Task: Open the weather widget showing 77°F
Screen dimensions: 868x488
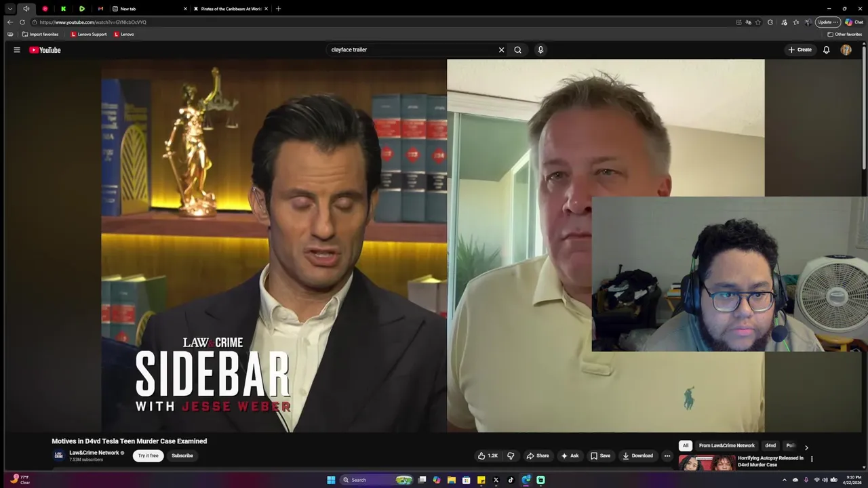Action: click(20, 479)
